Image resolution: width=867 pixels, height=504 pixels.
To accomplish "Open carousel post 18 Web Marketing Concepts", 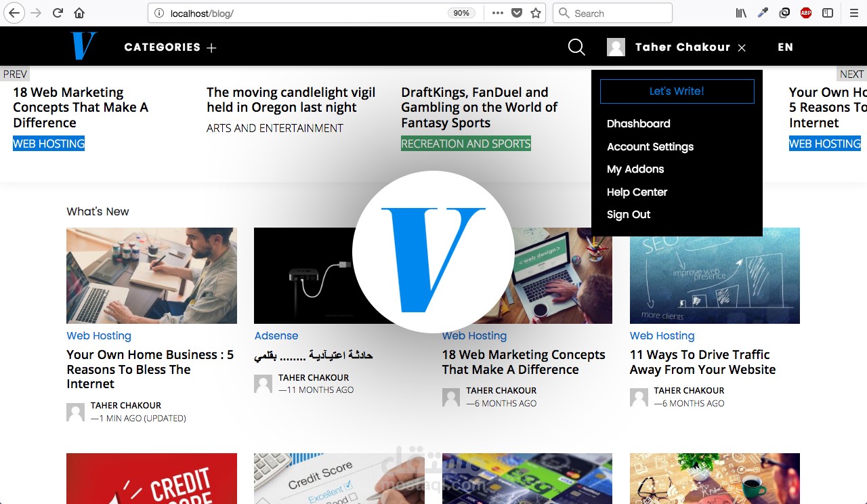I will click(x=81, y=108).
